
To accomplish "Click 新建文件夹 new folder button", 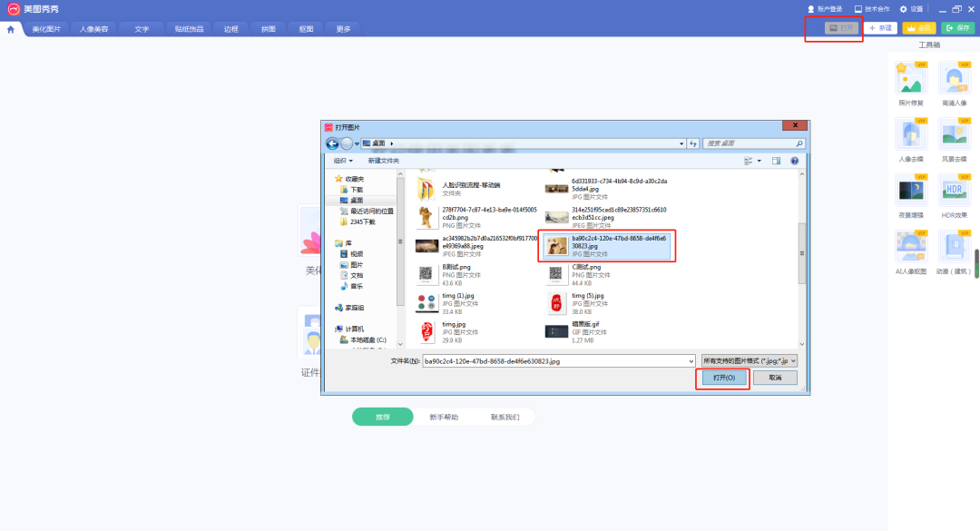I will [x=383, y=161].
